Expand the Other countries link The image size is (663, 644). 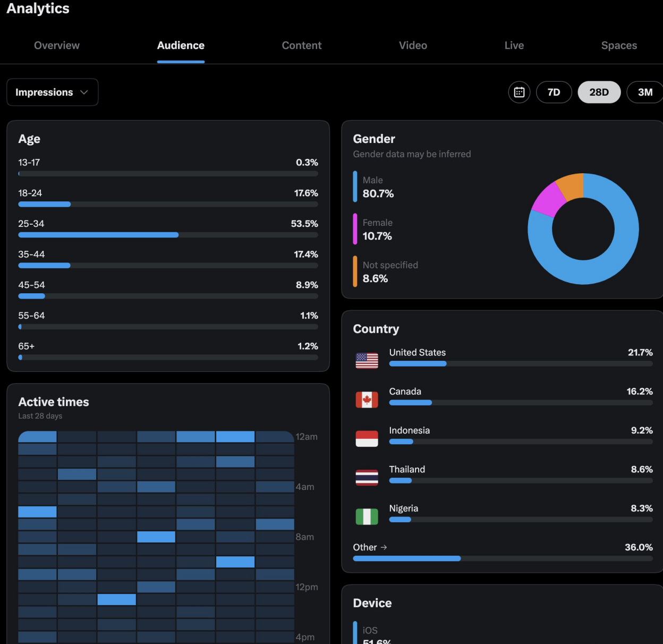tap(370, 547)
